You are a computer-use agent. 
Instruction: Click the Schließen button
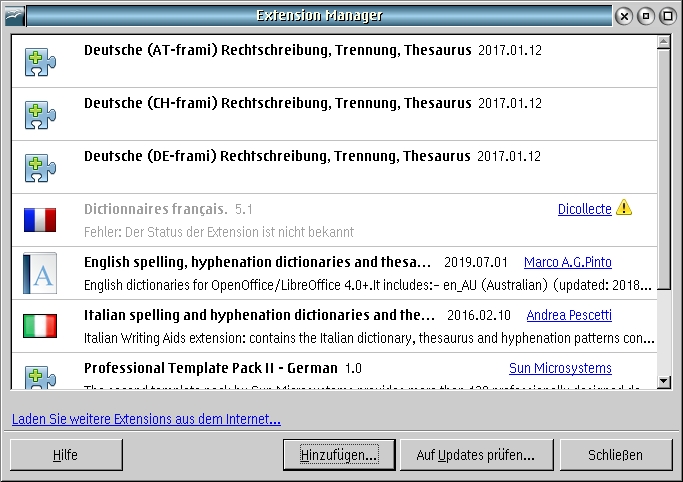click(616, 455)
